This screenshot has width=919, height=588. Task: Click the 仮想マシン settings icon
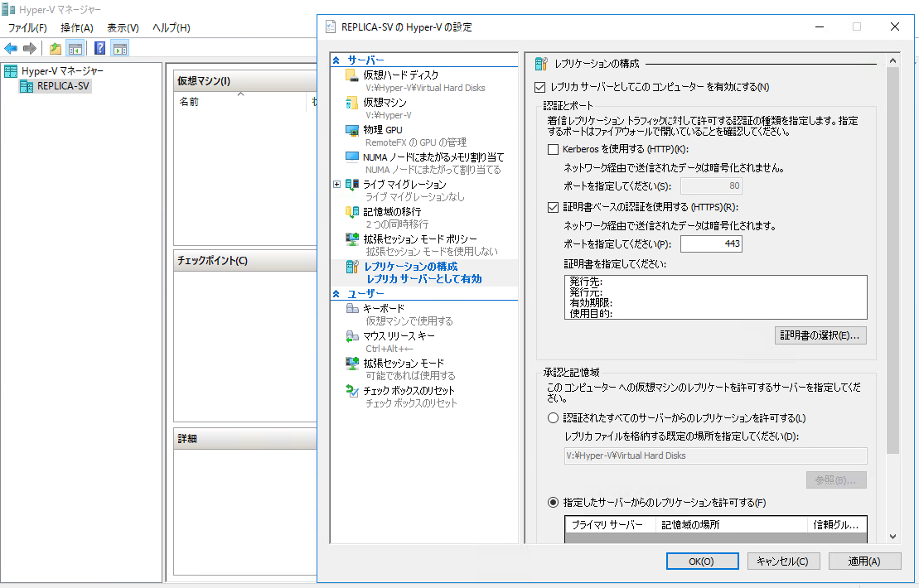tap(351, 103)
